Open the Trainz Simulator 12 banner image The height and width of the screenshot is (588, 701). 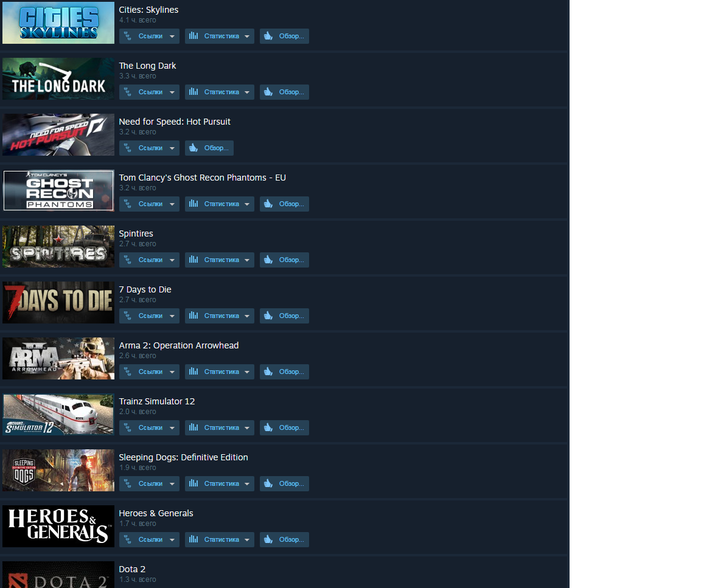click(x=58, y=414)
